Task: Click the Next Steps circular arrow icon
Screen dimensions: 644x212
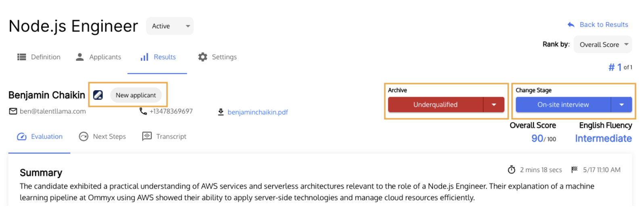Action: click(84, 137)
